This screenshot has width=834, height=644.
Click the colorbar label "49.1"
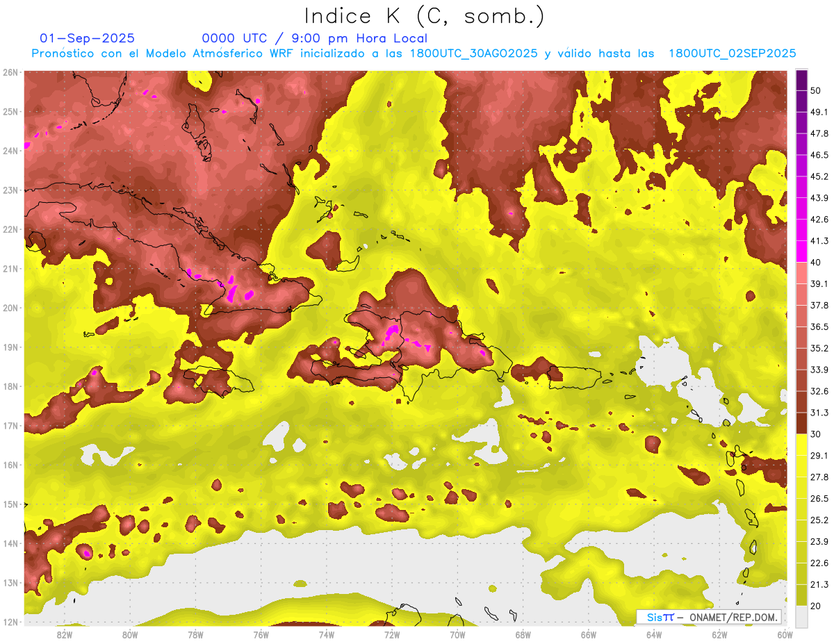(819, 112)
